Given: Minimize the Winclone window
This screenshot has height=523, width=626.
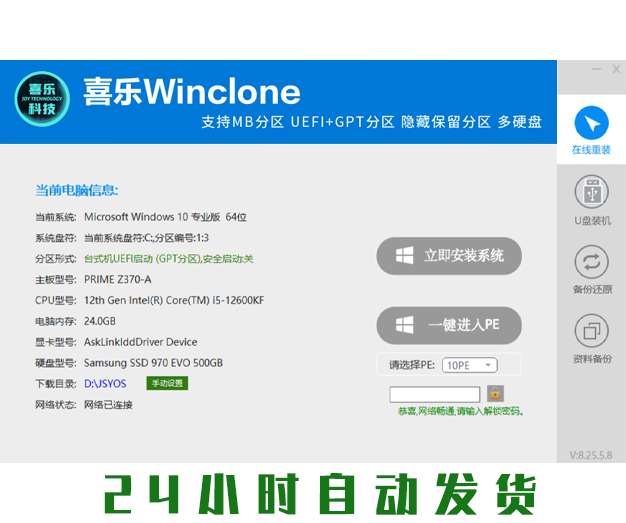Looking at the screenshot, I should (x=596, y=69).
